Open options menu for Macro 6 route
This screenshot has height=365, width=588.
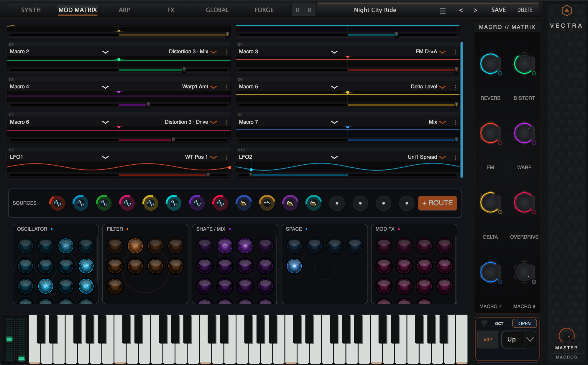(226, 122)
